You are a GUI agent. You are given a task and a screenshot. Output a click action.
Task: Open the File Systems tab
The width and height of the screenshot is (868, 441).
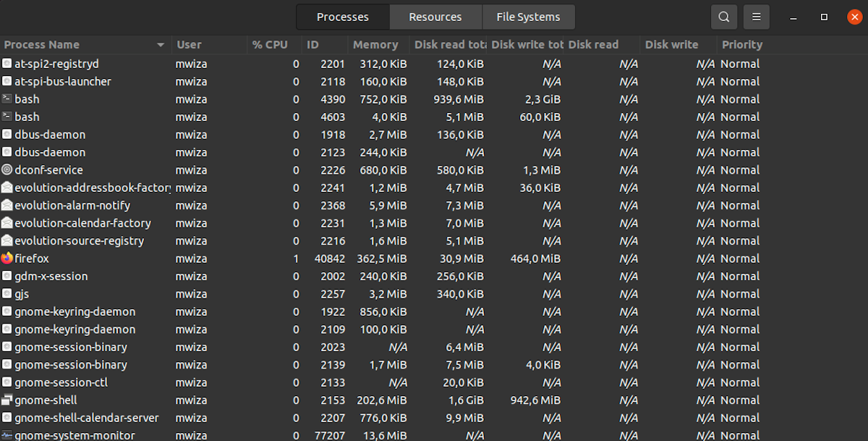[x=528, y=17]
